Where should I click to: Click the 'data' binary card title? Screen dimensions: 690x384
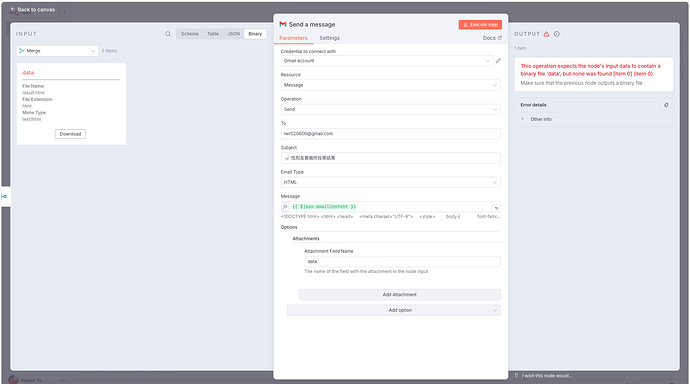coord(28,73)
